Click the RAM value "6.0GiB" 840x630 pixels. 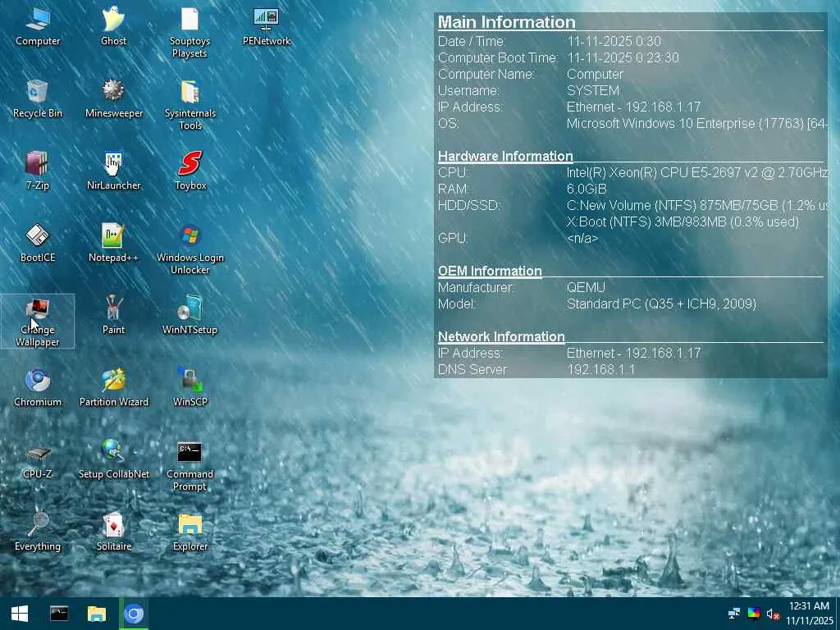tap(587, 189)
